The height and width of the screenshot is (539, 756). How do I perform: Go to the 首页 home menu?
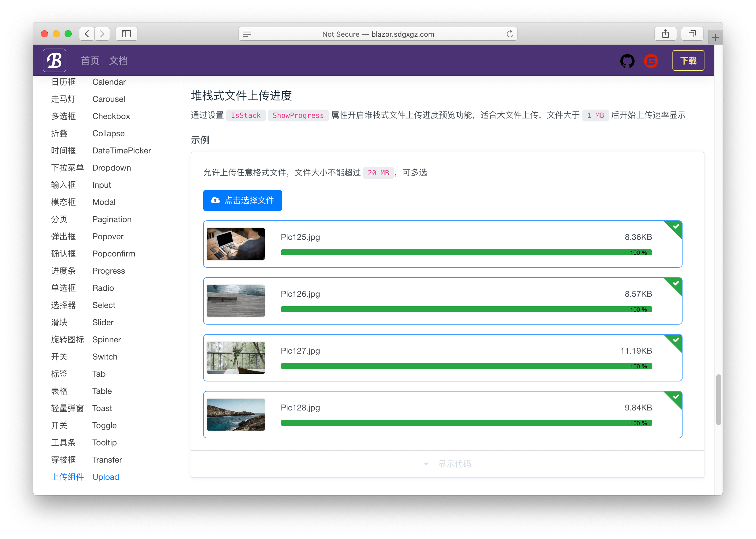pos(90,61)
